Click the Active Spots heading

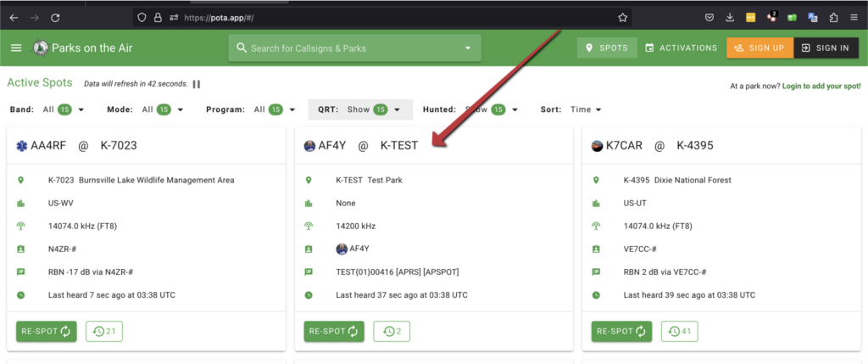pyautogui.click(x=40, y=83)
